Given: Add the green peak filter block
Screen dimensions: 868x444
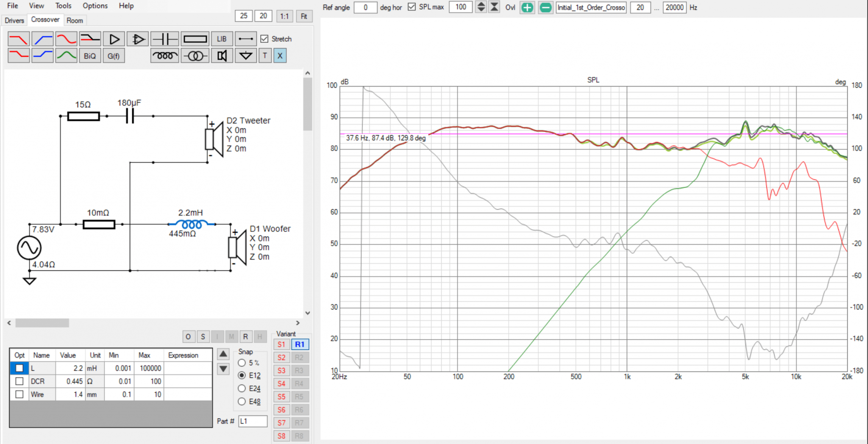Looking at the screenshot, I should tap(67, 55).
